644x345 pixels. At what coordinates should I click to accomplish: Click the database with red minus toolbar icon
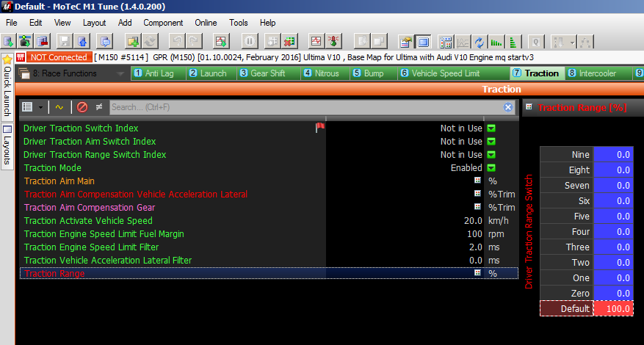pyautogui.click(x=43, y=42)
